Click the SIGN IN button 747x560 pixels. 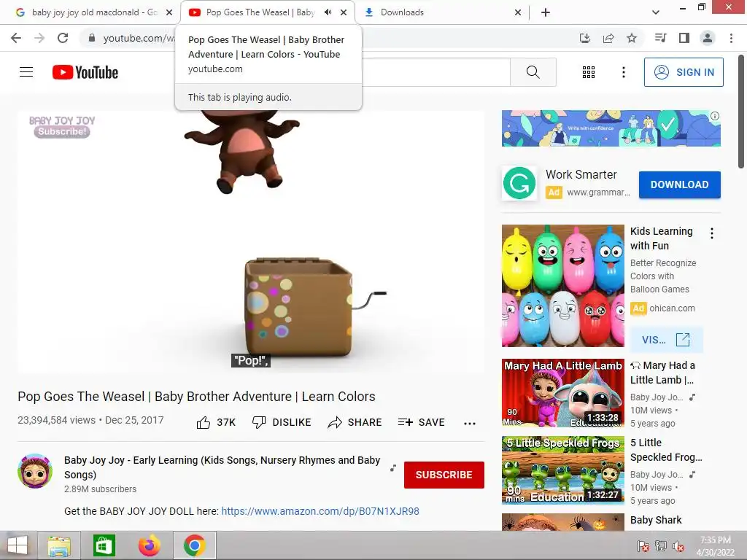click(x=684, y=72)
